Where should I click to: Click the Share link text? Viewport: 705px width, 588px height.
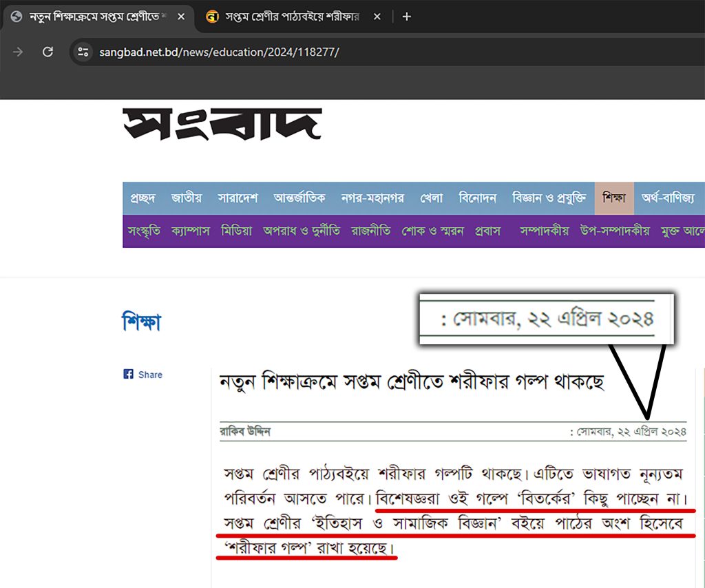pyautogui.click(x=150, y=375)
